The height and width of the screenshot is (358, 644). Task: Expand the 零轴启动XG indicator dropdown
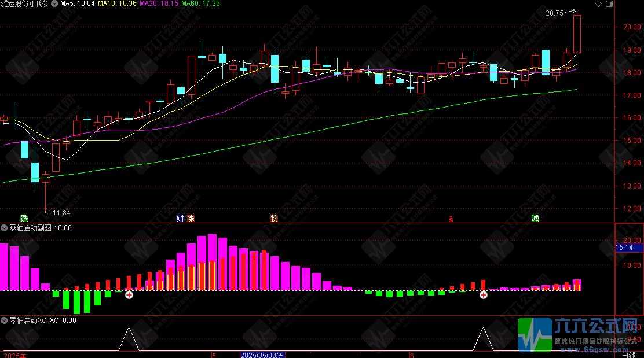[x=4, y=320]
